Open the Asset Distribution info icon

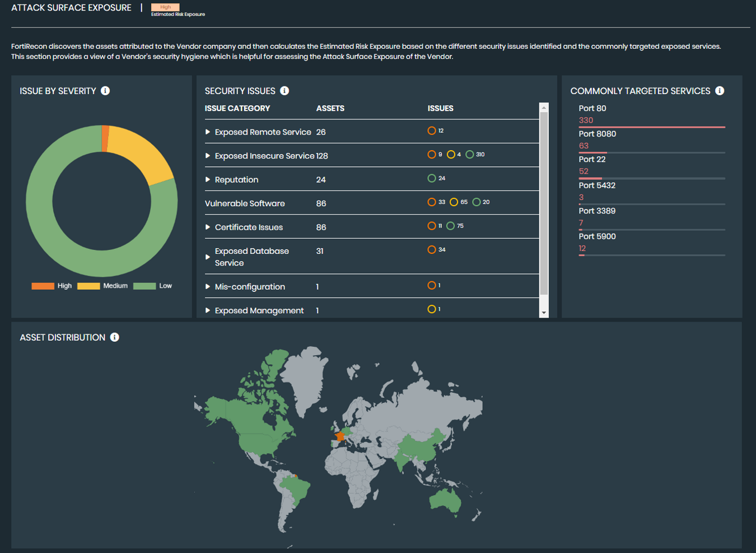tap(114, 337)
